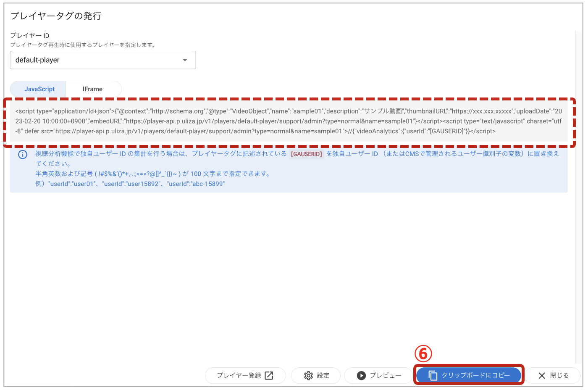The height and width of the screenshot is (390, 588).
Task: Click the play icon on プレビュー
Action: pos(361,375)
